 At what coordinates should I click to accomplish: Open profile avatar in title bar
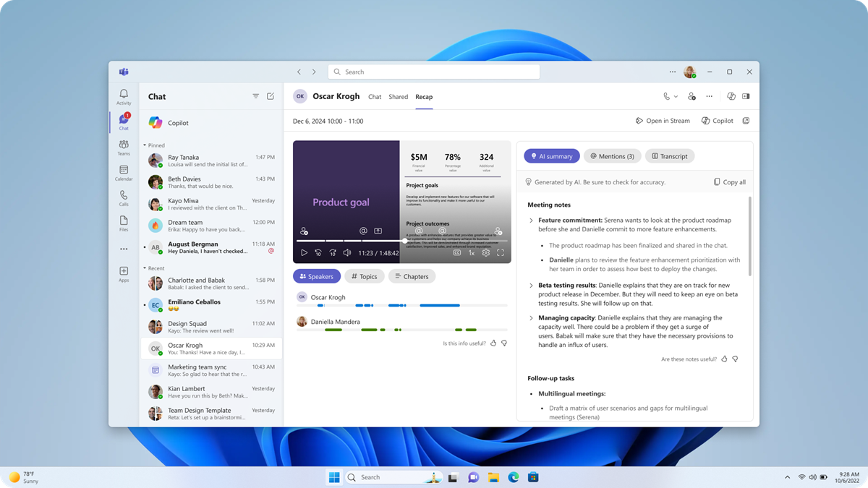[x=690, y=72]
